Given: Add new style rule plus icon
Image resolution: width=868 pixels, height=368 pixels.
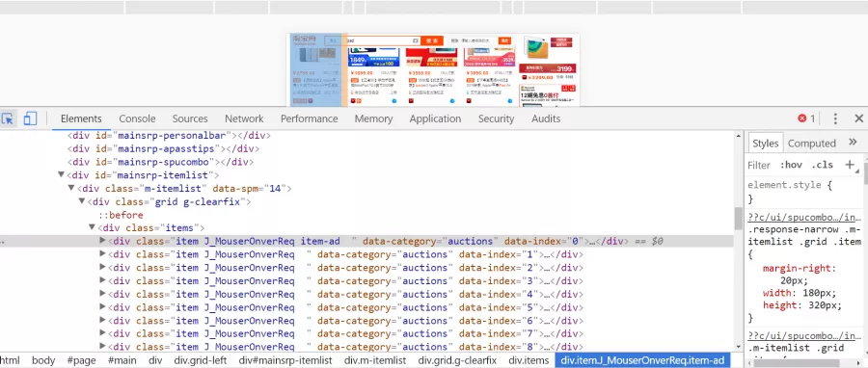Looking at the screenshot, I should click(850, 164).
